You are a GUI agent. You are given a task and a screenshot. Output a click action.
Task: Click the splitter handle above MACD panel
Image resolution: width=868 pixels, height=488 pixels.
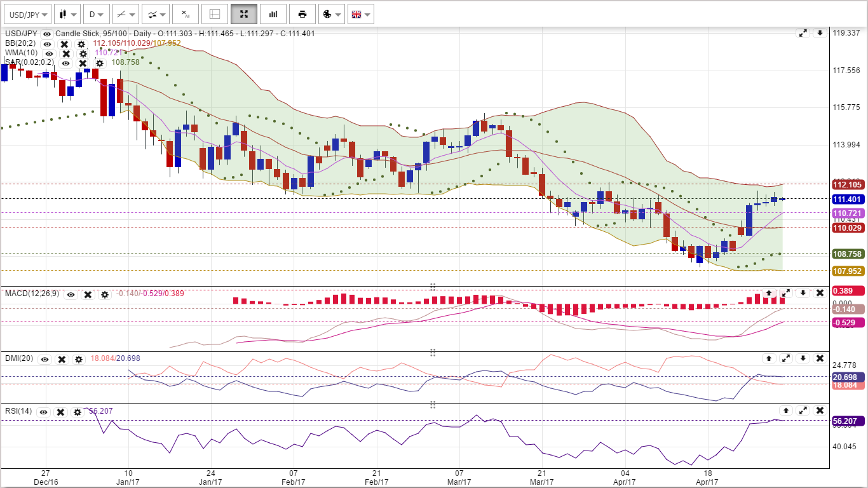click(433, 287)
